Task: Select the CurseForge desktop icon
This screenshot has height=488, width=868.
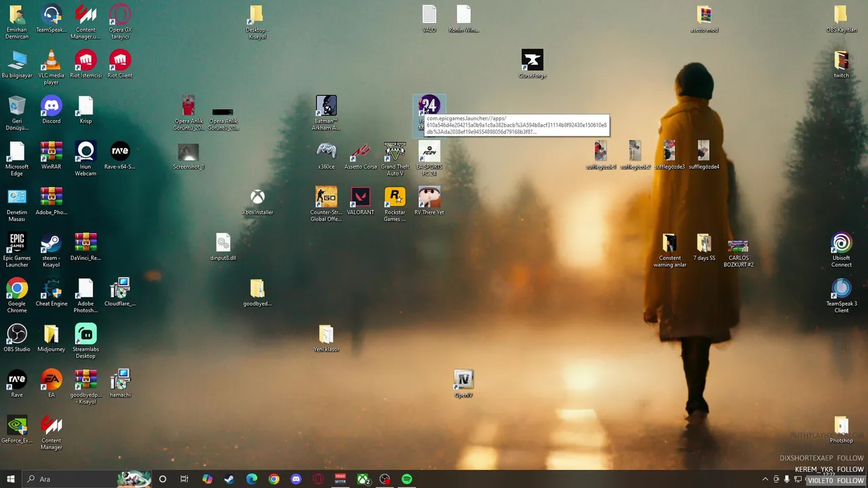Action: (532, 64)
